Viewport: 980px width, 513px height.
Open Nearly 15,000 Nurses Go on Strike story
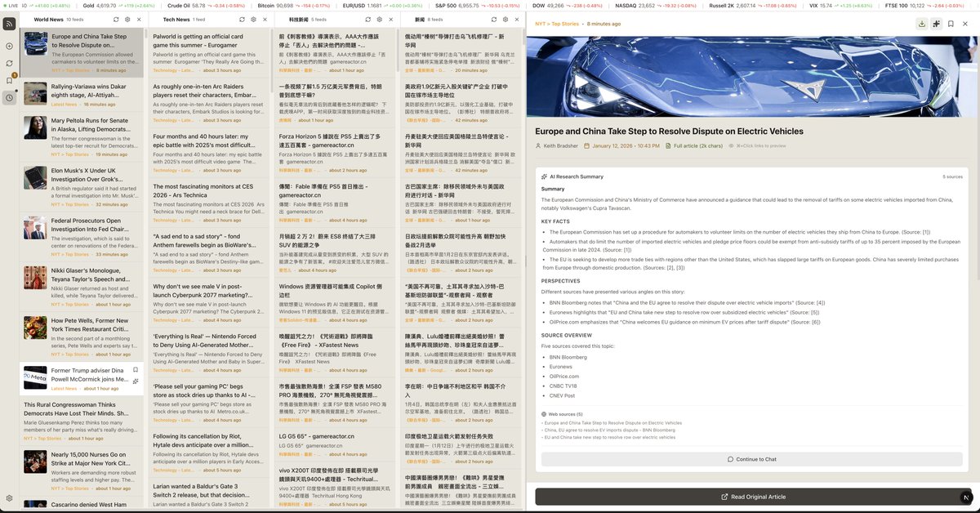pyautogui.click(x=82, y=471)
